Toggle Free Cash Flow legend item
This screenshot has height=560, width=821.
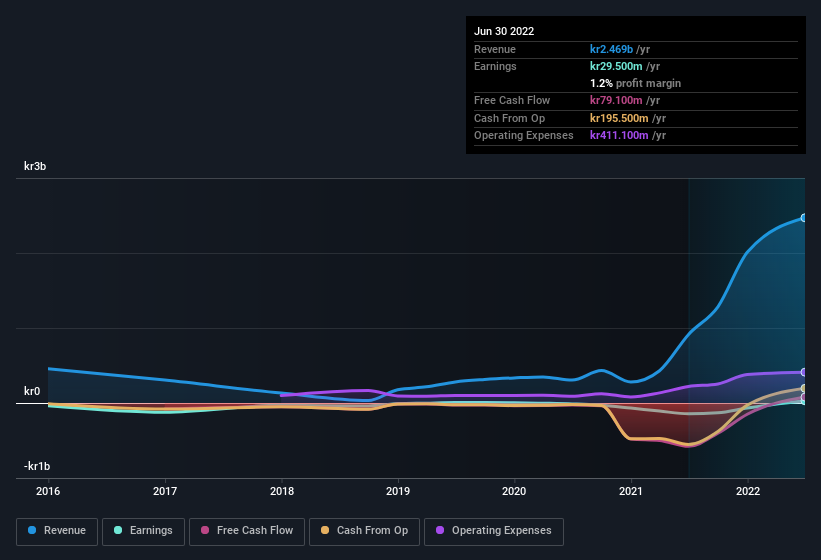[x=248, y=530]
